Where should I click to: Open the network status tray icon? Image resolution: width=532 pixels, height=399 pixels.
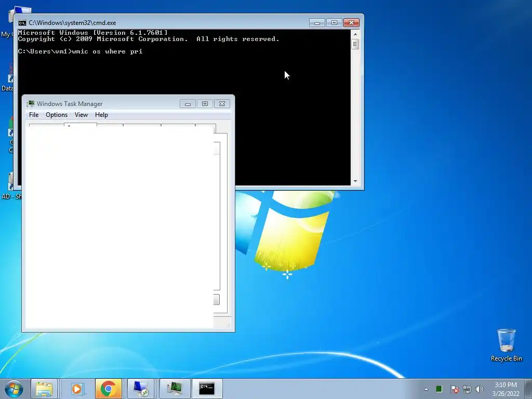click(467, 389)
